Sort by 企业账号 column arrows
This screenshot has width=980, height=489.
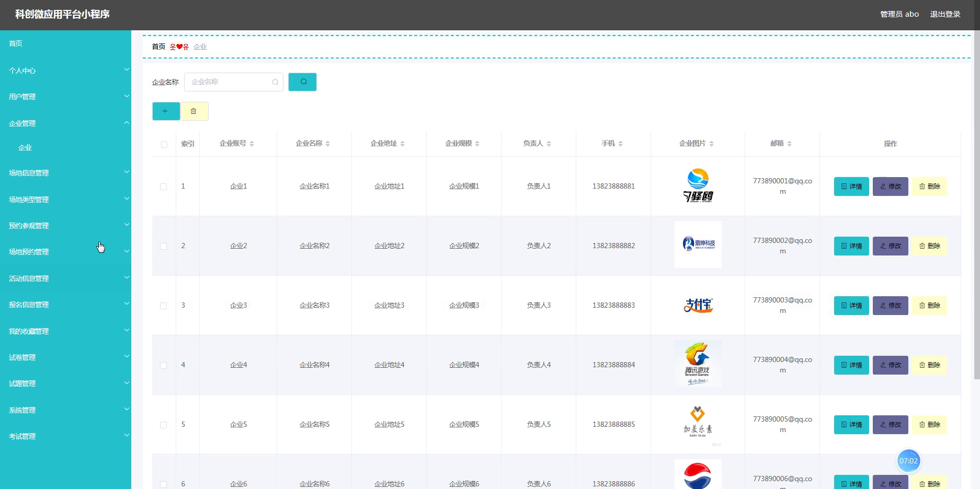tap(252, 144)
